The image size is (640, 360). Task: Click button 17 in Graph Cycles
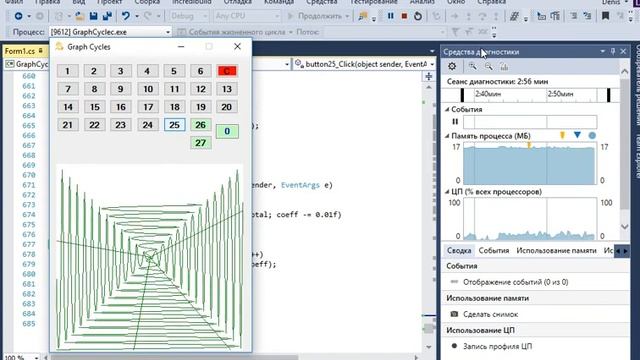[148, 107]
